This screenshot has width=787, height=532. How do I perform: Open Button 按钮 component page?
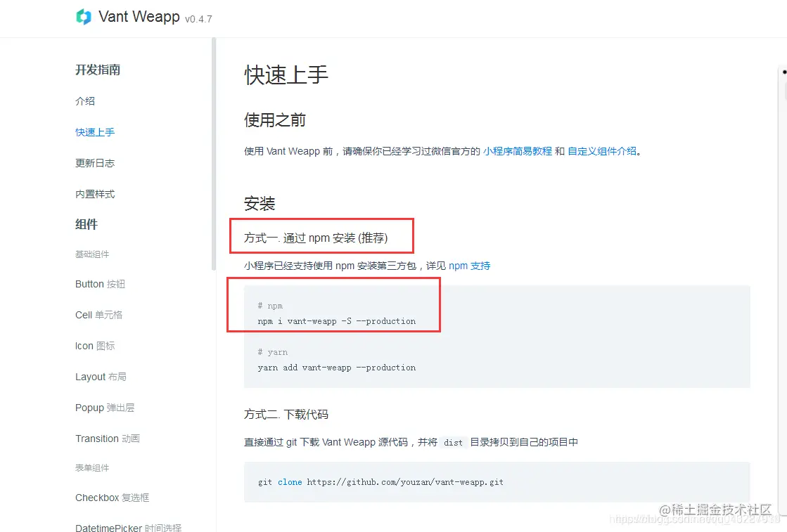coord(100,285)
